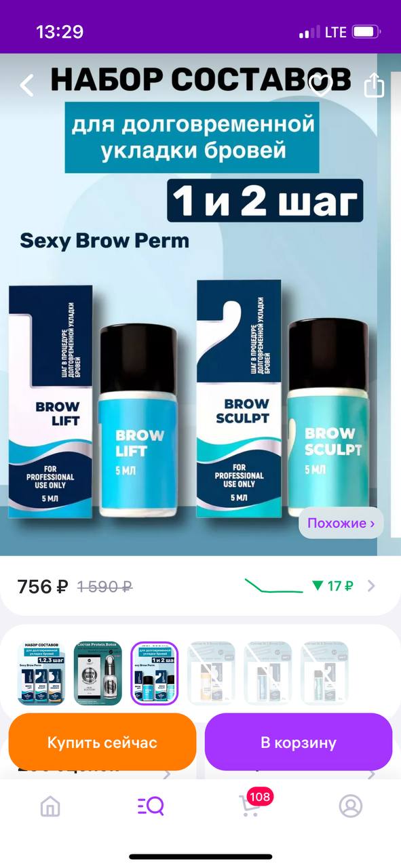Screen dimensions: 401x868
Task: Open similar items via Похожие chip
Action: 341,524
